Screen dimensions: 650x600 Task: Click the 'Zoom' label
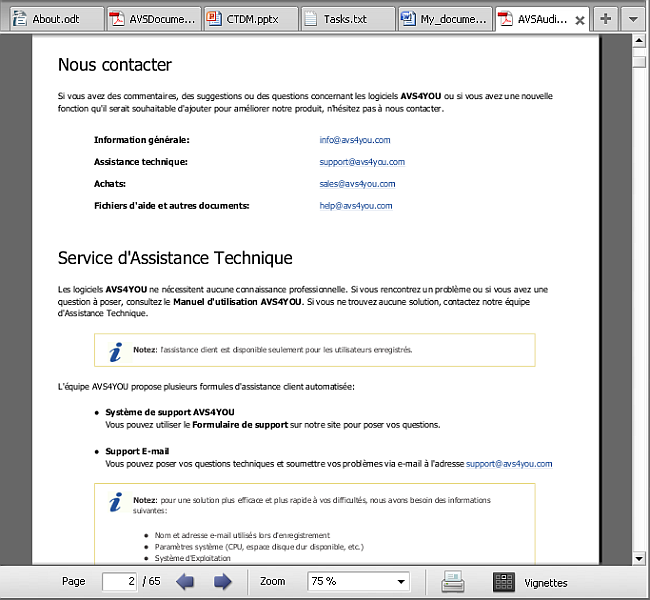272,581
